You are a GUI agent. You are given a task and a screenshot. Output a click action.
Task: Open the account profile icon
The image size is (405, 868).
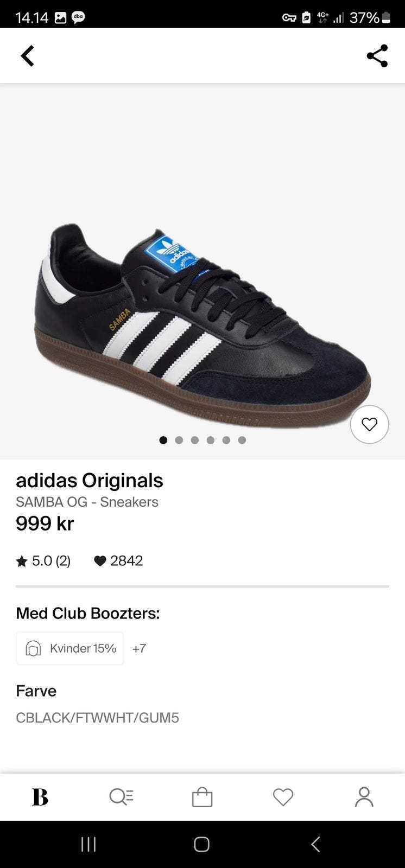point(364,797)
